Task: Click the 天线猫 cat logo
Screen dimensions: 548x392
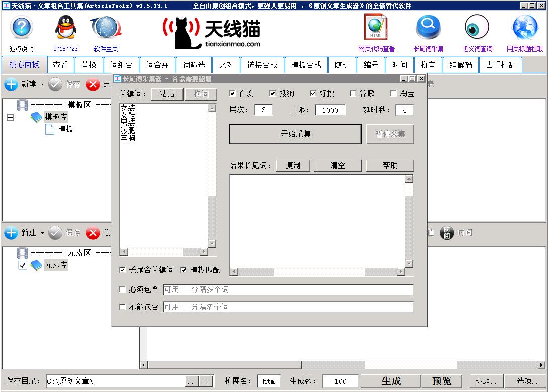Action: pyautogui.click(x=212, y=32)
